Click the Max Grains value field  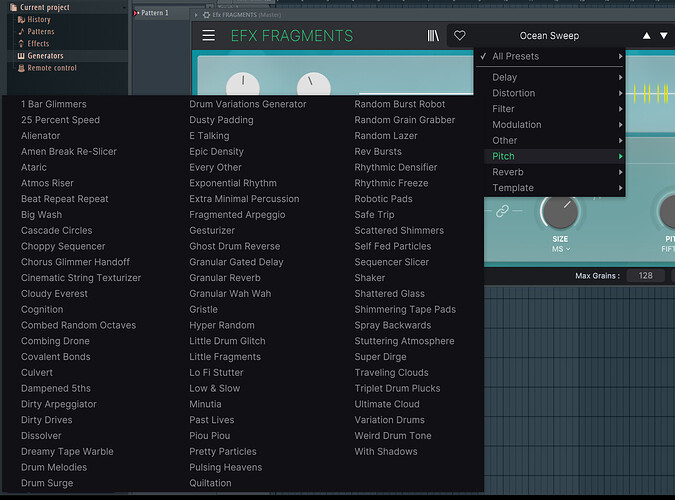pyautogui.click(x=645, y=276)
